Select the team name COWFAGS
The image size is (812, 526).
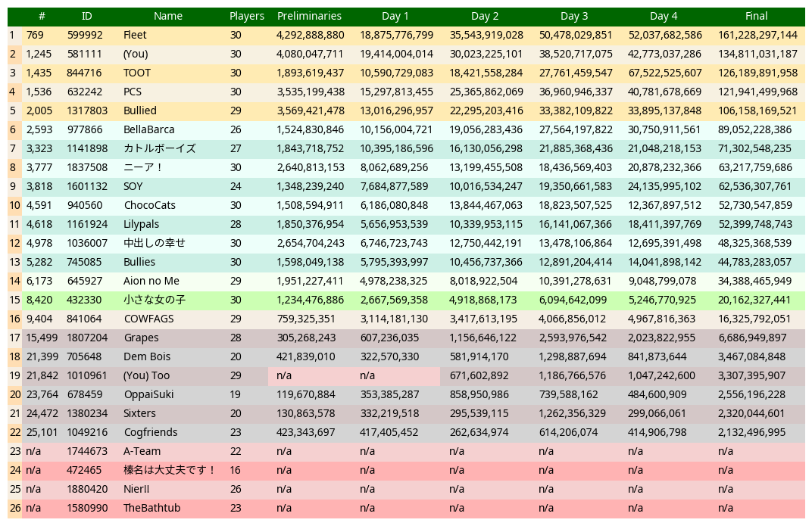(x=148, y=319)
